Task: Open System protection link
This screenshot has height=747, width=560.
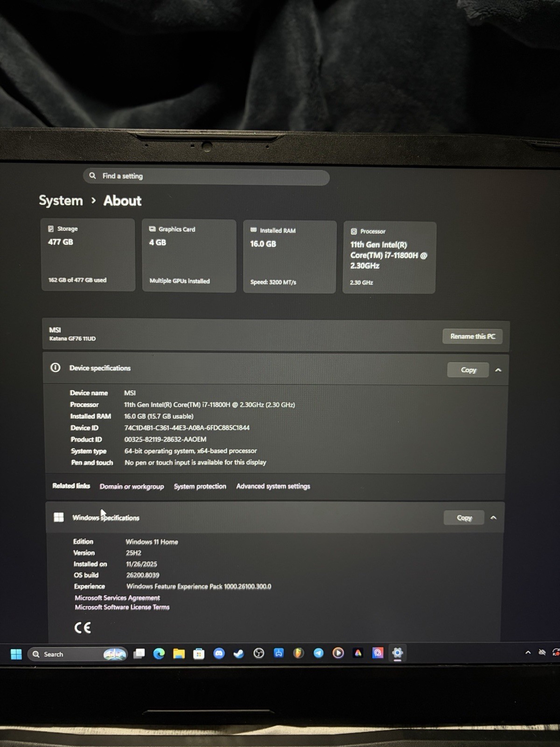Action: 200,486
